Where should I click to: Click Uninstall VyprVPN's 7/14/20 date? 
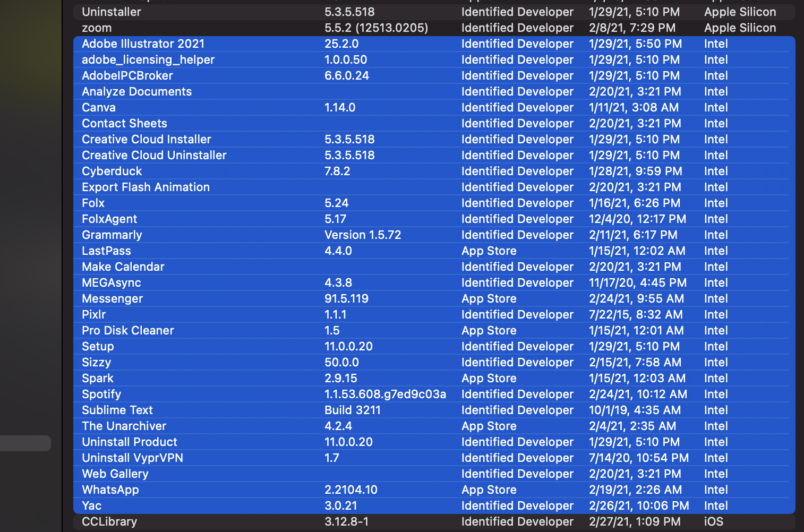click(639, 458)
